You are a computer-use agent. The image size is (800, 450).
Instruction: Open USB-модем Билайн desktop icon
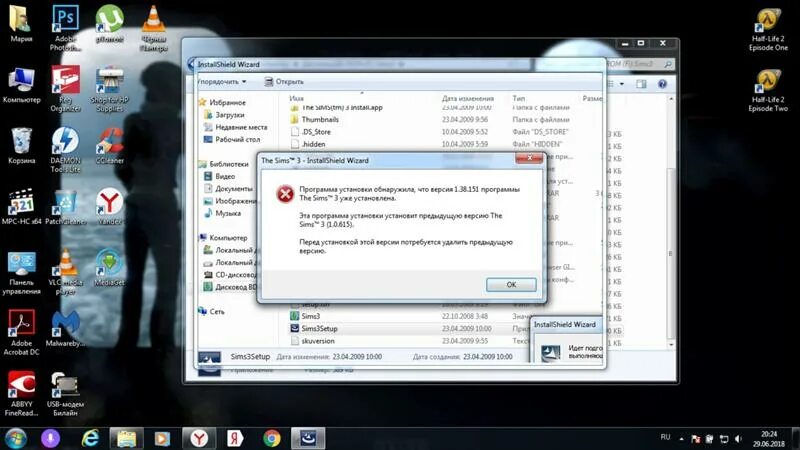click(65, 393)
